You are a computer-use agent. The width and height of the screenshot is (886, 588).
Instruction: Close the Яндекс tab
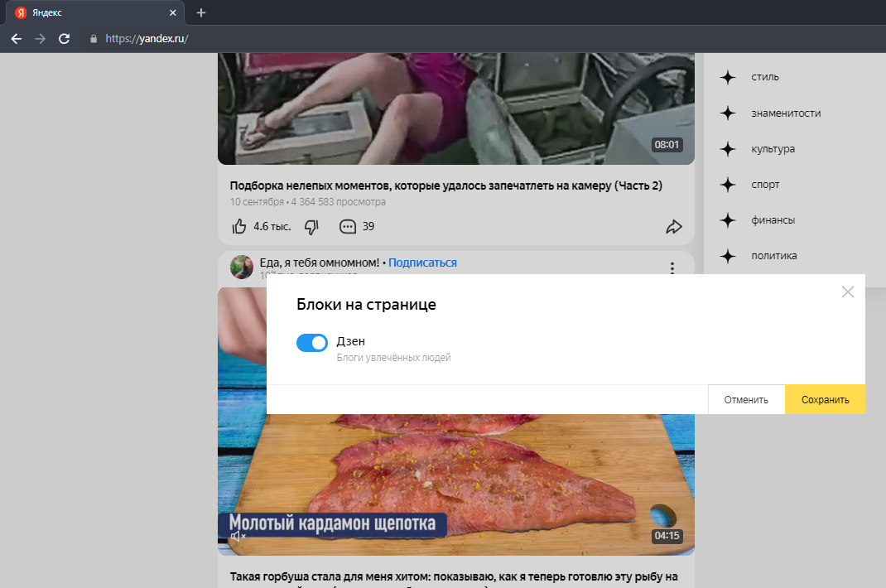[x=173, y=12]
